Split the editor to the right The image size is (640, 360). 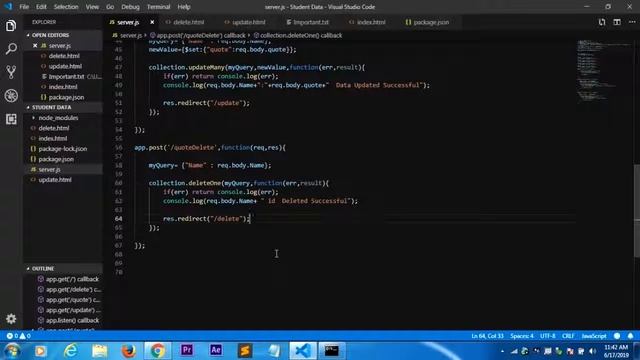[617, 22]
